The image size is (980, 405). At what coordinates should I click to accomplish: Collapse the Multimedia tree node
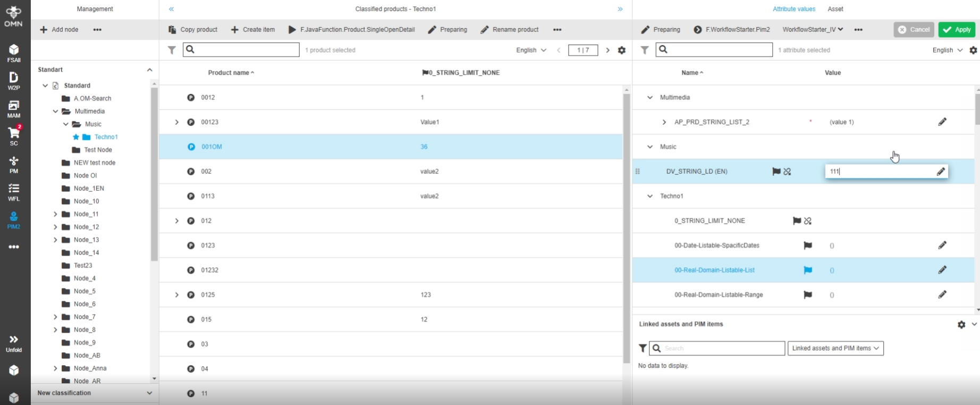56,112
